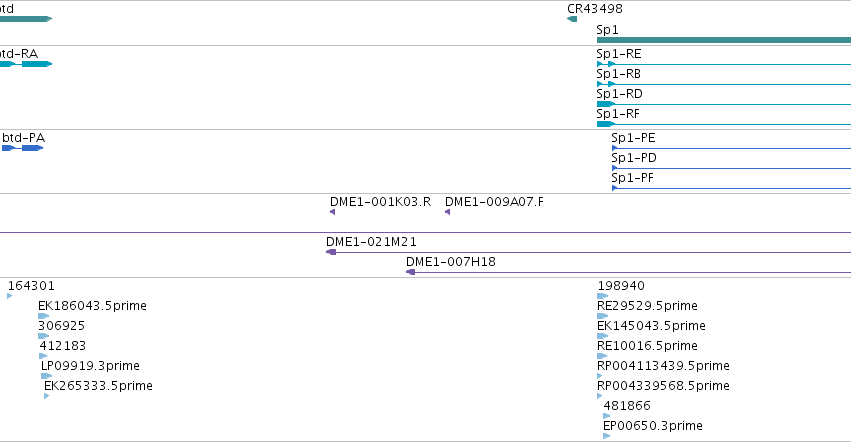Select the btd-PA label
The image size is (851, 442).
click(23, 138)
